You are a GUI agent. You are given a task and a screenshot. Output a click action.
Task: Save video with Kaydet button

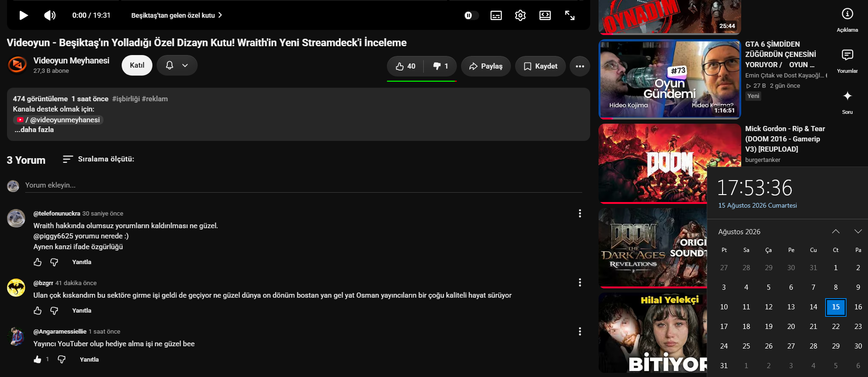tap(540, 66)
